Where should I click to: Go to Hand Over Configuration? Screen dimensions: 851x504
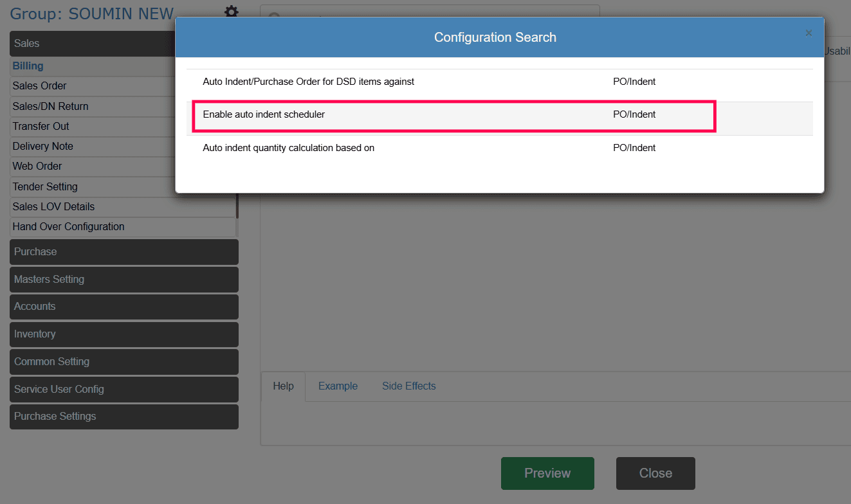(x=68, y=227)
